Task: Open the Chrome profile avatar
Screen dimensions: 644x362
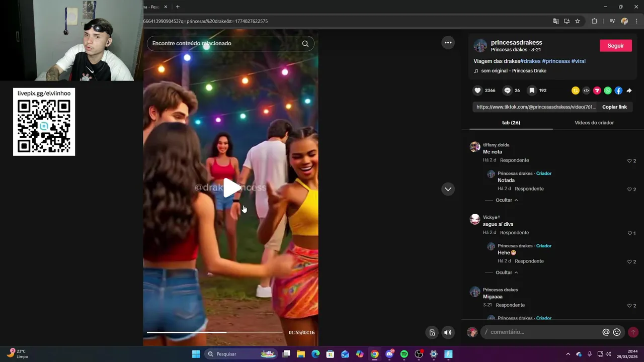Action: (x=624, y=21)
